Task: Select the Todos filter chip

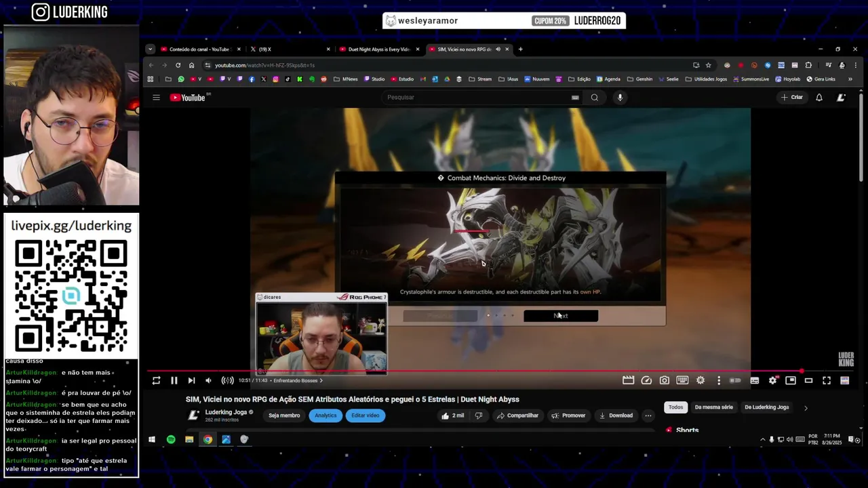Action: 676,407
